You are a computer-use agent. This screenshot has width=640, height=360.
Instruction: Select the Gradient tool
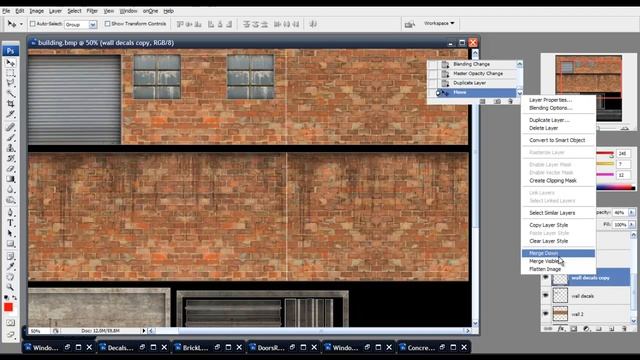pos(11,179)
